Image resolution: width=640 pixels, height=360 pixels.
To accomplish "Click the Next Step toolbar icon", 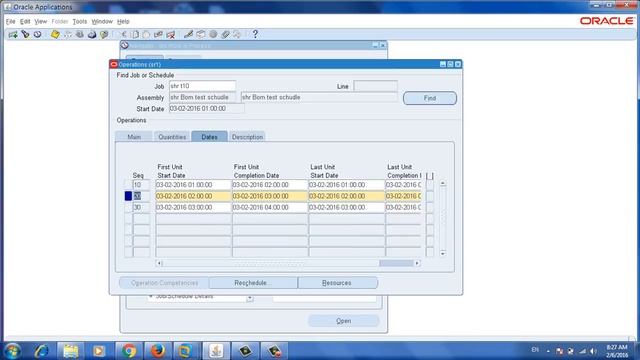I will [68, 35].
